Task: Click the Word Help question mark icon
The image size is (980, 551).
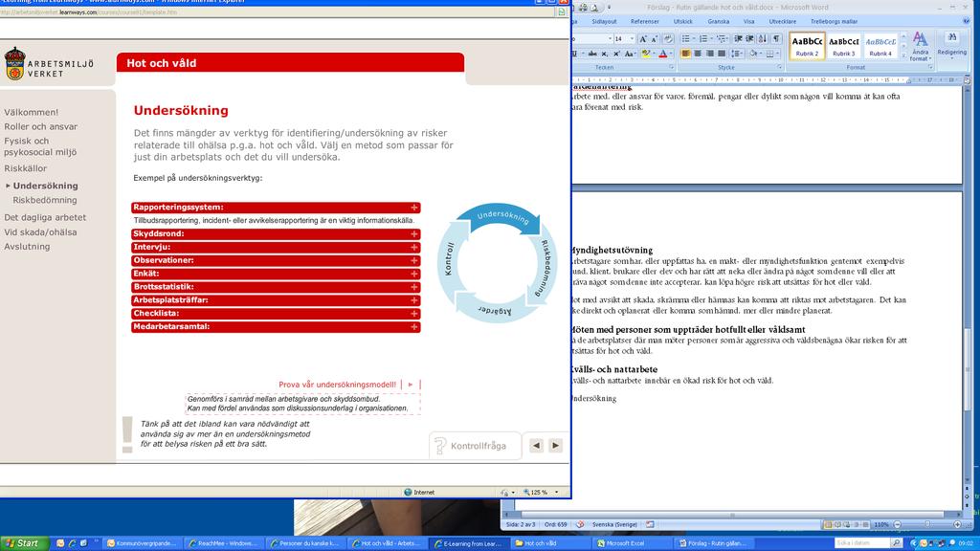Action: click(967, 21)
